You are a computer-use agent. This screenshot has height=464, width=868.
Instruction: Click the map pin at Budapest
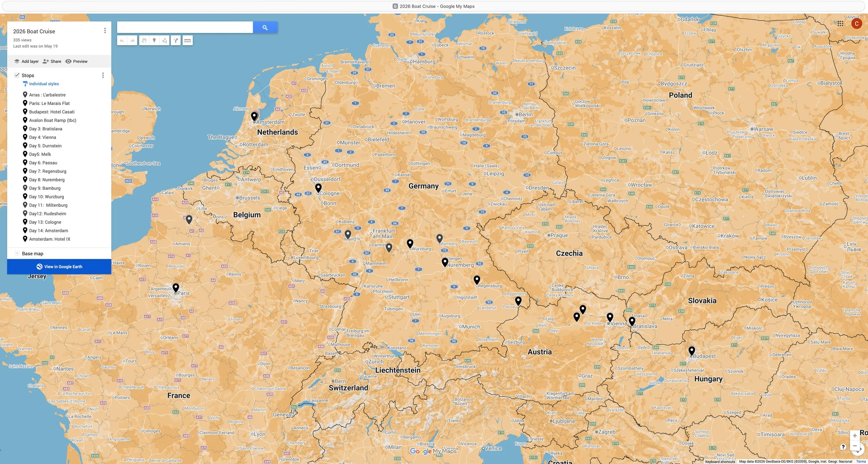[x=692, y=351]
